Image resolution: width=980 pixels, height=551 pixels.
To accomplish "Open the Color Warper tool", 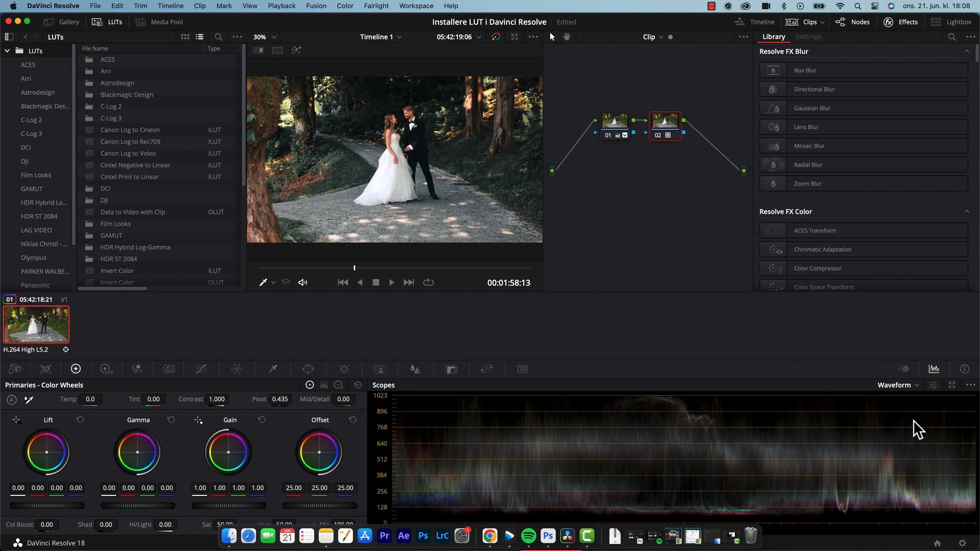I will 235,369.
